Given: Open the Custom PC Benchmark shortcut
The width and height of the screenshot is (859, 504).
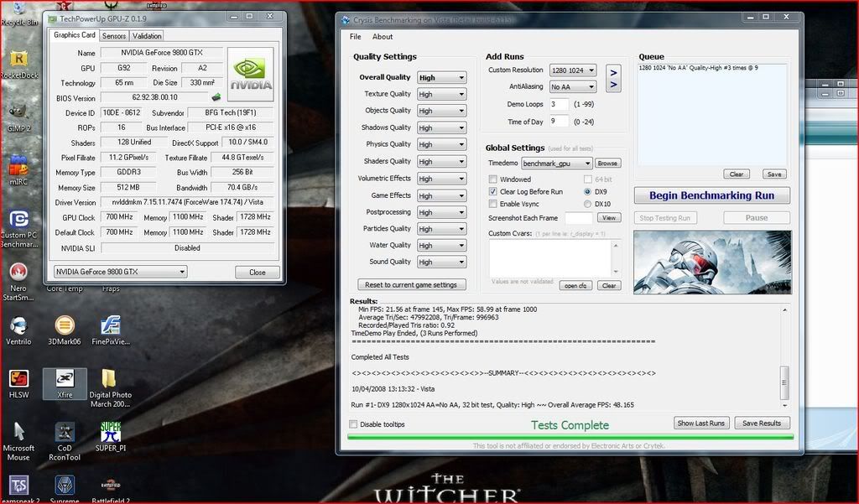Looking at the screenshot, I should tap(18, 228).
